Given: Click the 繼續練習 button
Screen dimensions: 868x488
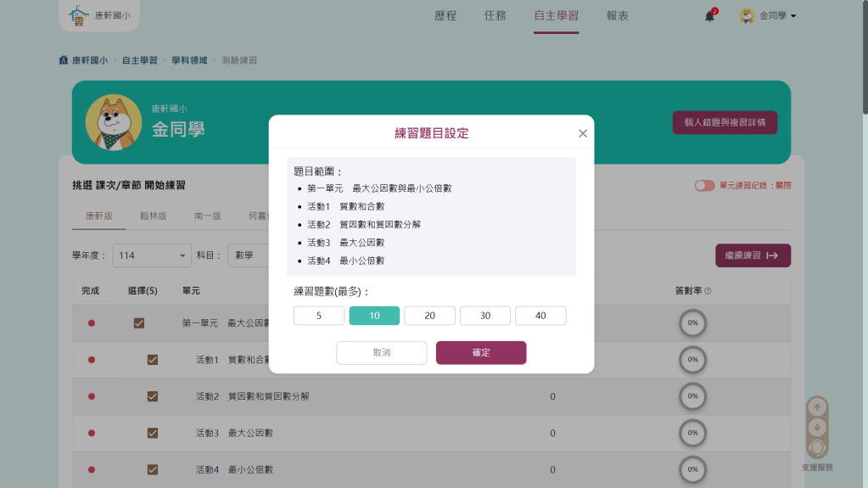Looking at the screenshot, I should point(753,255).
